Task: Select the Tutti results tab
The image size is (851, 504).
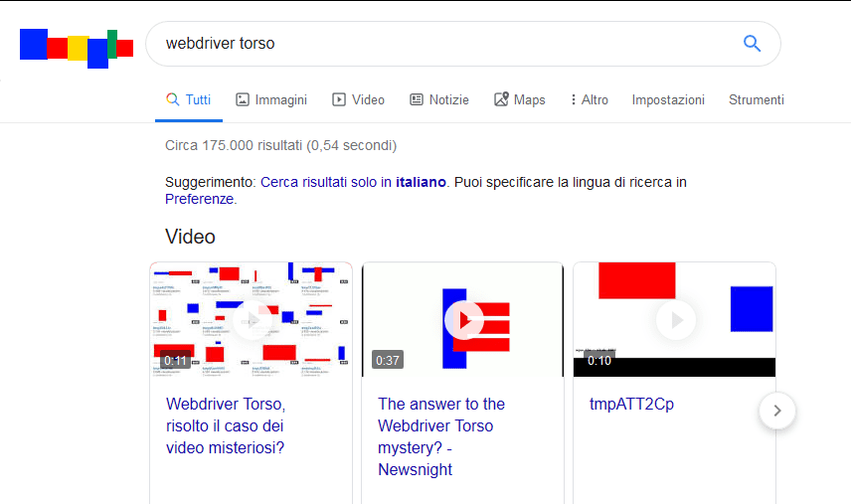Action: (x=188, y=99)
